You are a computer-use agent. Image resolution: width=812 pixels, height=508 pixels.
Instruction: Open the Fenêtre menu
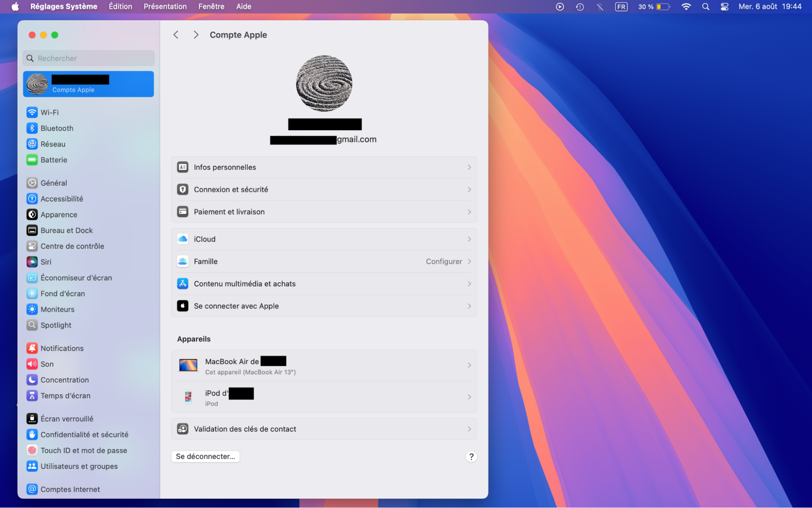[211, 7]
